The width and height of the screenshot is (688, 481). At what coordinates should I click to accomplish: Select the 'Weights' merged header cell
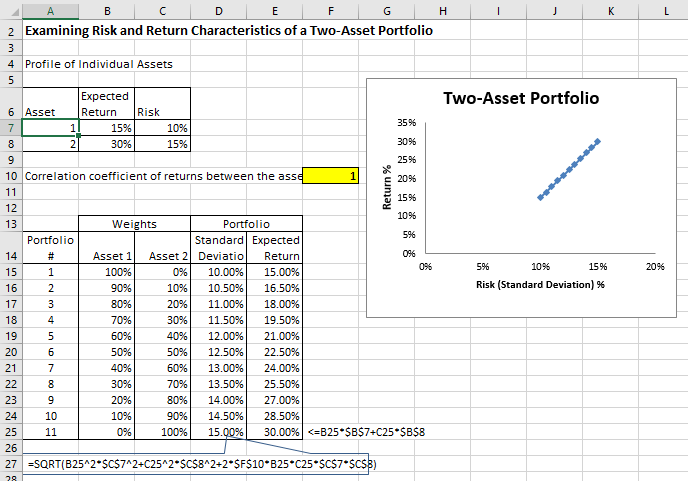[x=134, y=224]
